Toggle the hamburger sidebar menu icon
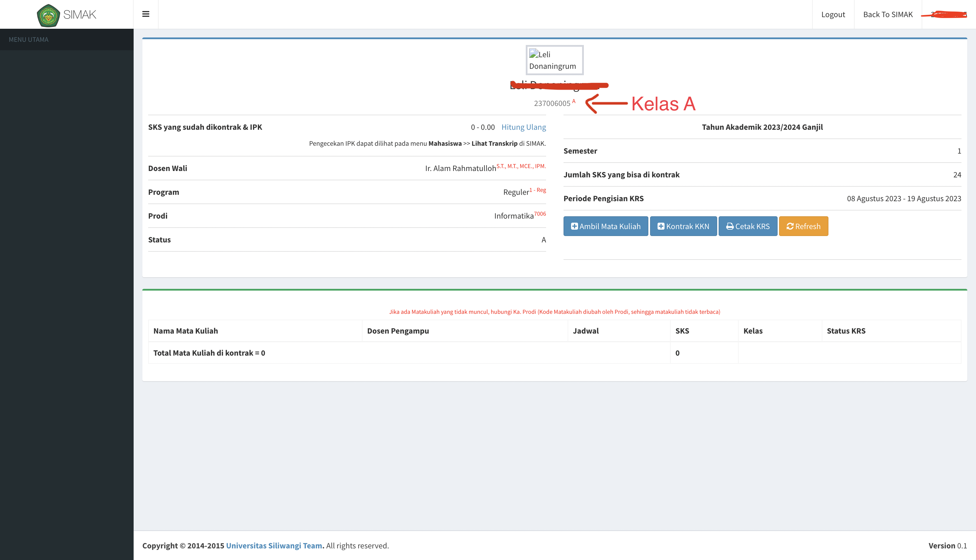The image size is (976, 560). point(146,14)
